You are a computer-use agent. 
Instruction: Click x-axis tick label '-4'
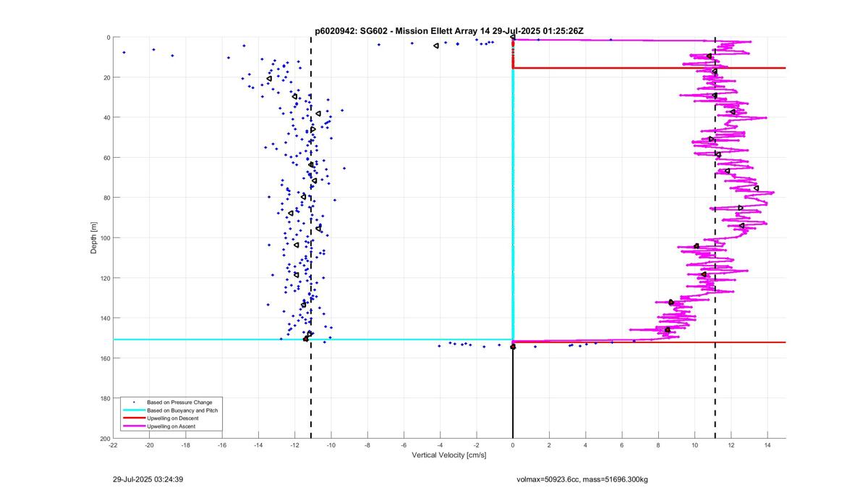440,445
